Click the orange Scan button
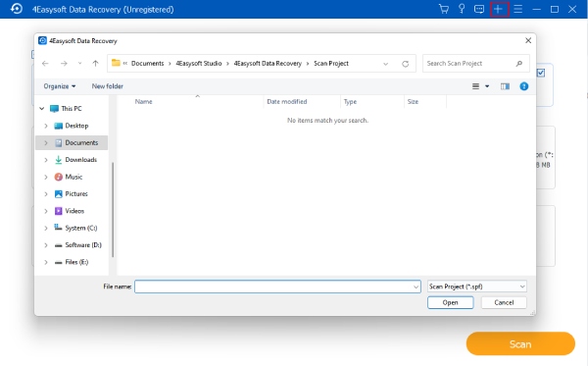The image size is (588, 366). click(x=520, y=343)
